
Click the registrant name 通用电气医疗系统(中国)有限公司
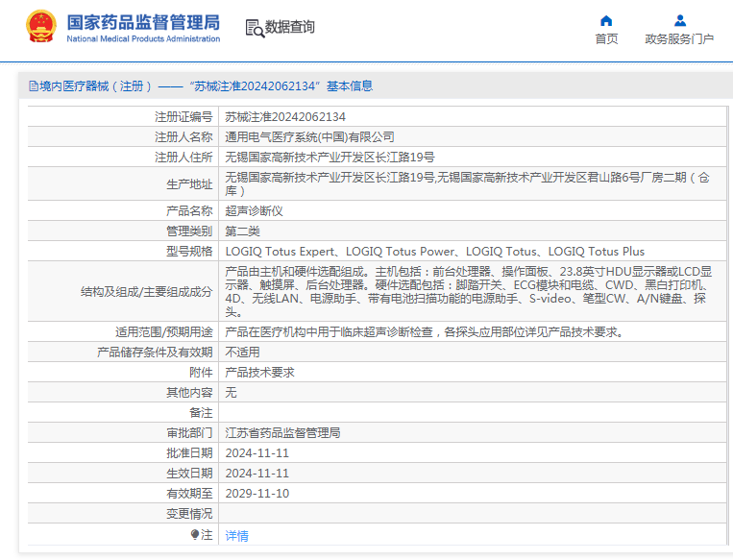point(309,136)
